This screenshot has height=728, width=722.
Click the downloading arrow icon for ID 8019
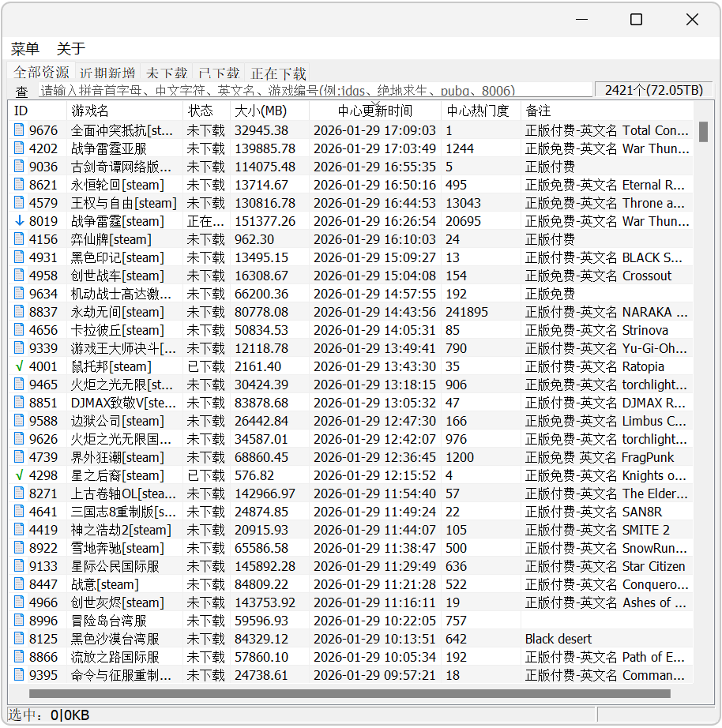click(19, 221)
